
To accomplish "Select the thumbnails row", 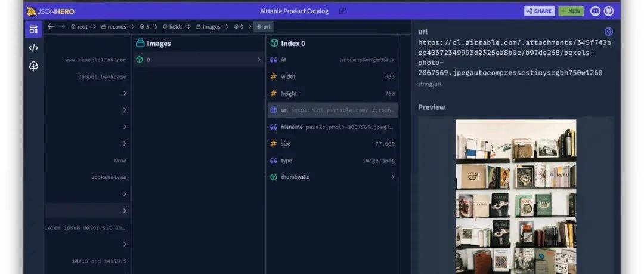I will tap(333, 177).
